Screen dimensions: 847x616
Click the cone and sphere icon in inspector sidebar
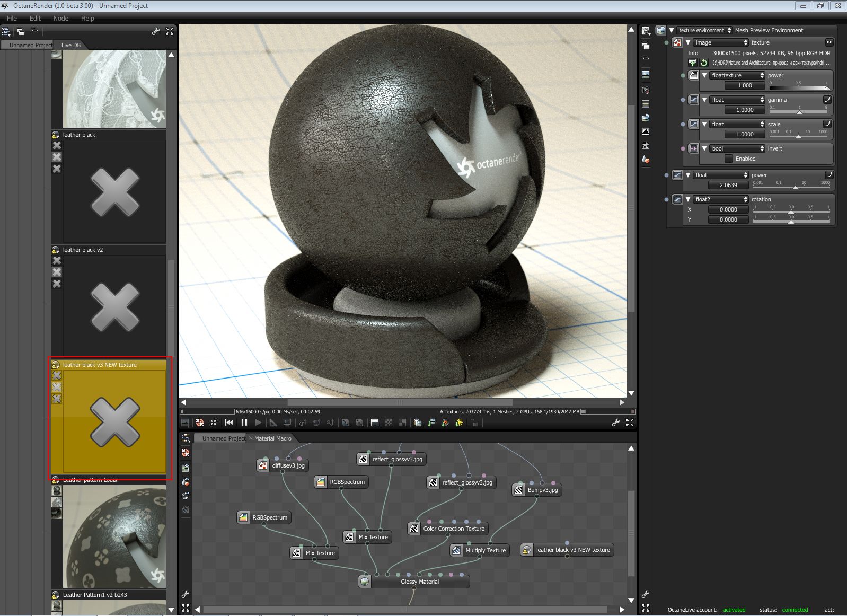646,159
